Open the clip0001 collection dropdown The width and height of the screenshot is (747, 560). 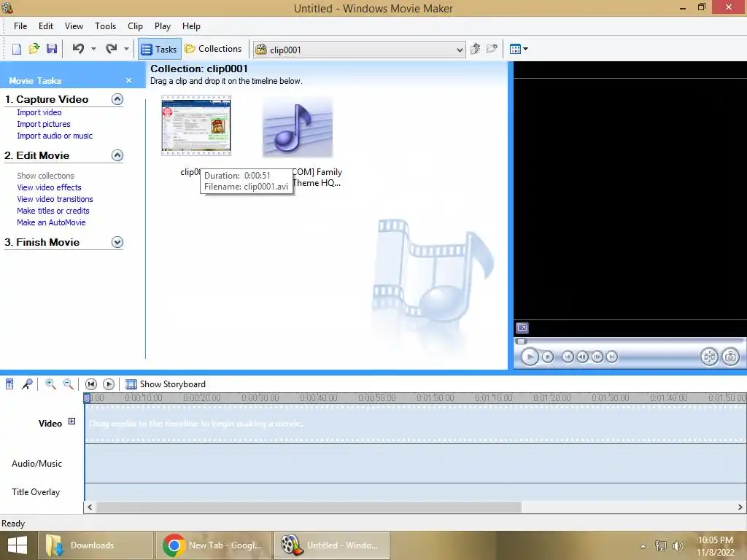click(359, 50)
